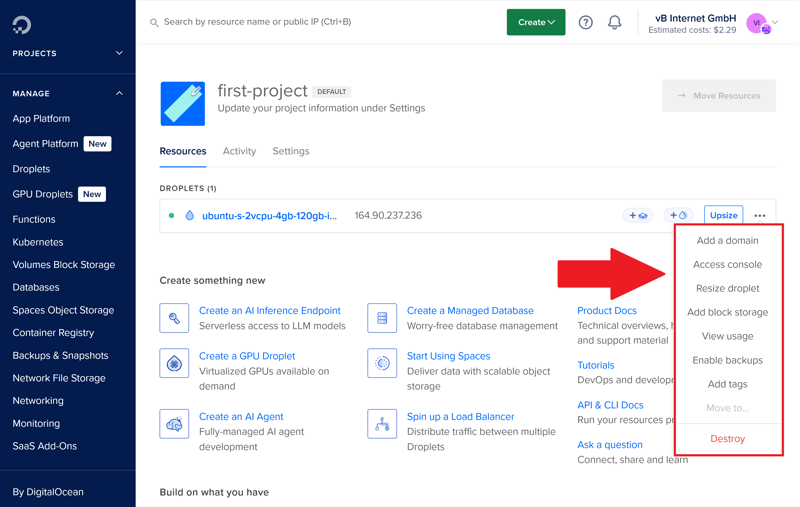Click the Load Balancer icon

click(382, 424)
